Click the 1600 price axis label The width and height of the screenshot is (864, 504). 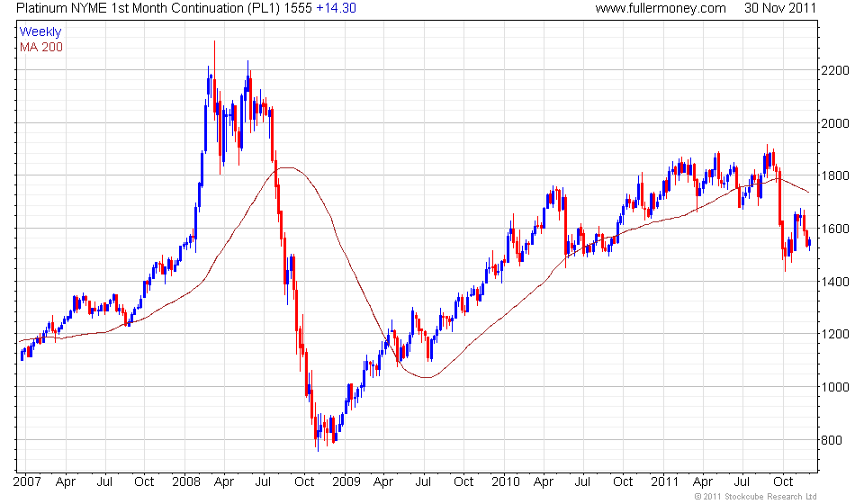835,229
